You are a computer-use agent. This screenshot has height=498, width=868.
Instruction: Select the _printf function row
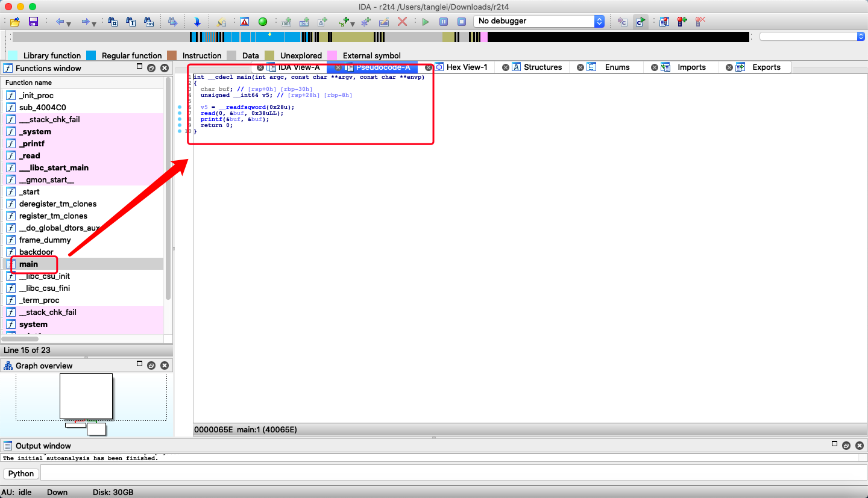83,143
